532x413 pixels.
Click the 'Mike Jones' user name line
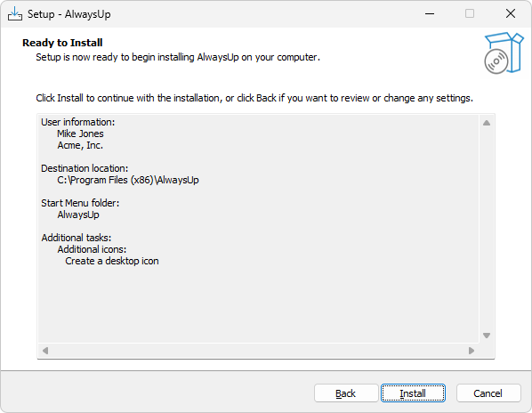[x=80, y=134]
